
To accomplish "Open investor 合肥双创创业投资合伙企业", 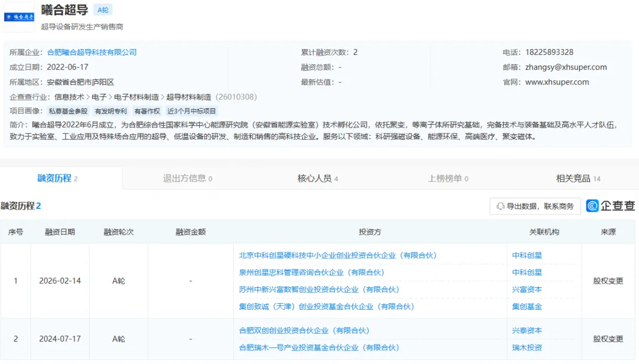I will coord(304,330).
